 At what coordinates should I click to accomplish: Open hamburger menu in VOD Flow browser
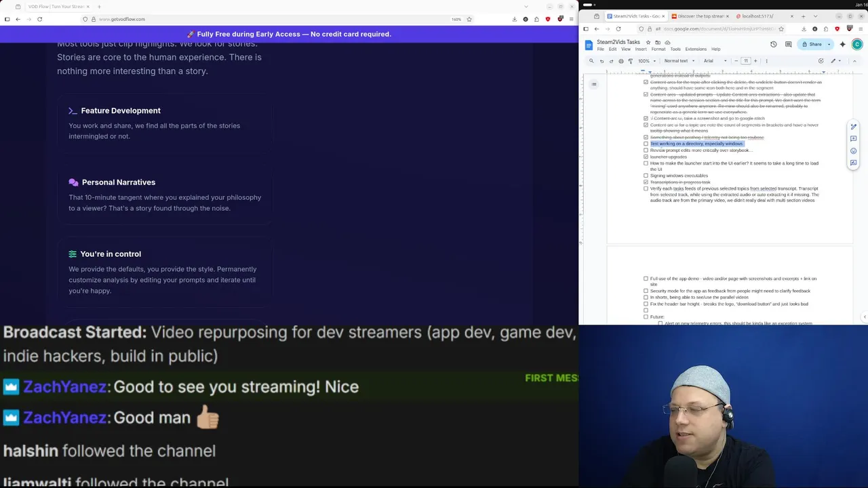point(571,19)
